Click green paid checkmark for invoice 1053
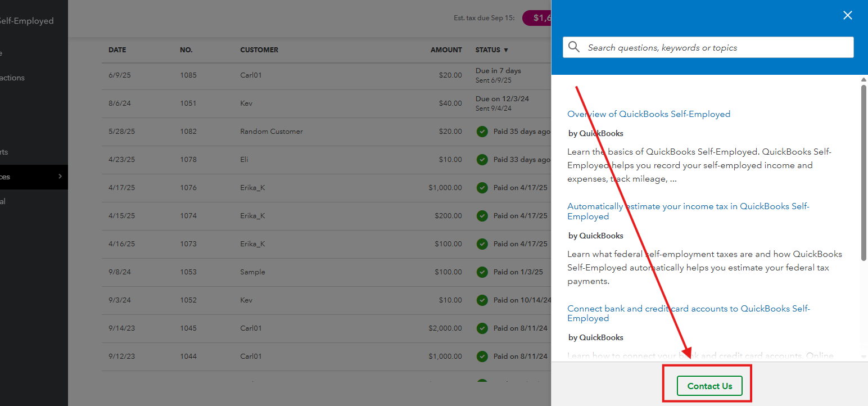Image resolution: width=868 pixels, height=406 pixels. [x=482, y=272]
